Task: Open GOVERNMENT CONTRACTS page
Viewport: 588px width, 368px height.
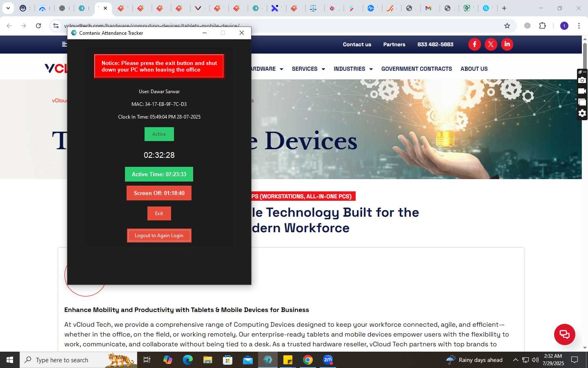Action: coord(416,69)
